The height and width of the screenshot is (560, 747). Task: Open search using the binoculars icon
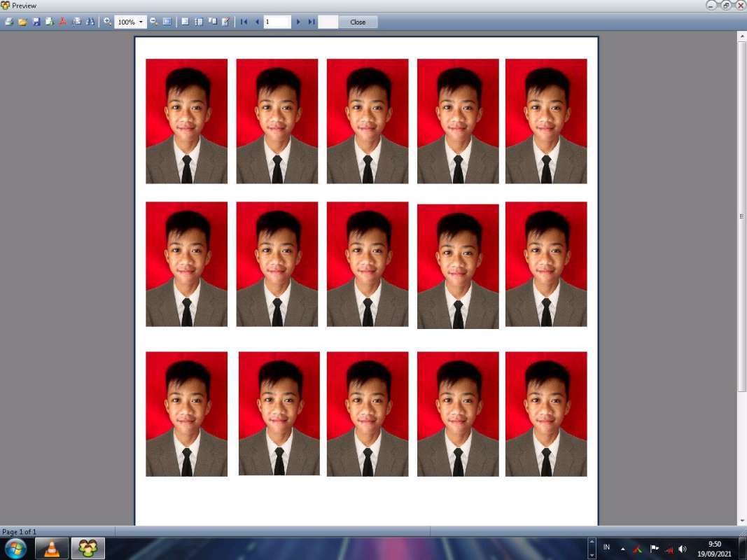tap(90, 22)
